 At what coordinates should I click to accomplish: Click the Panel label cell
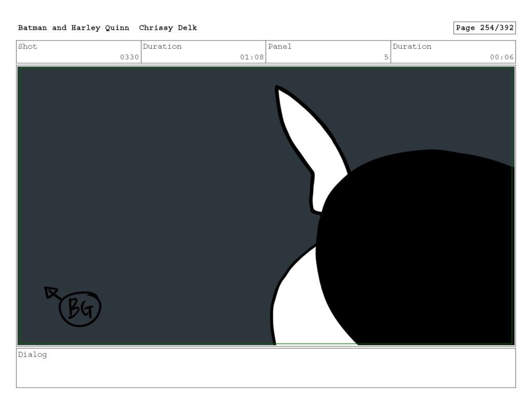(x=328, y=52)
